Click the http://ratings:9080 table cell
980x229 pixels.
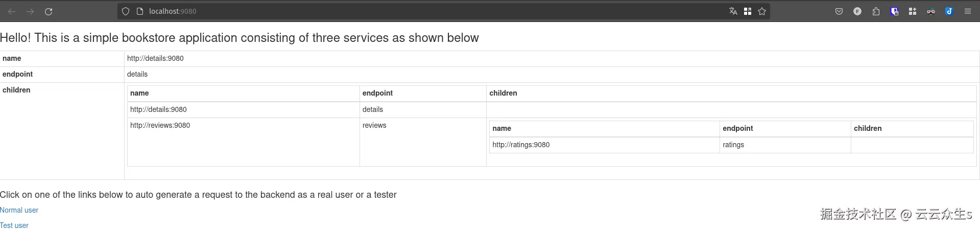(521, 145)
